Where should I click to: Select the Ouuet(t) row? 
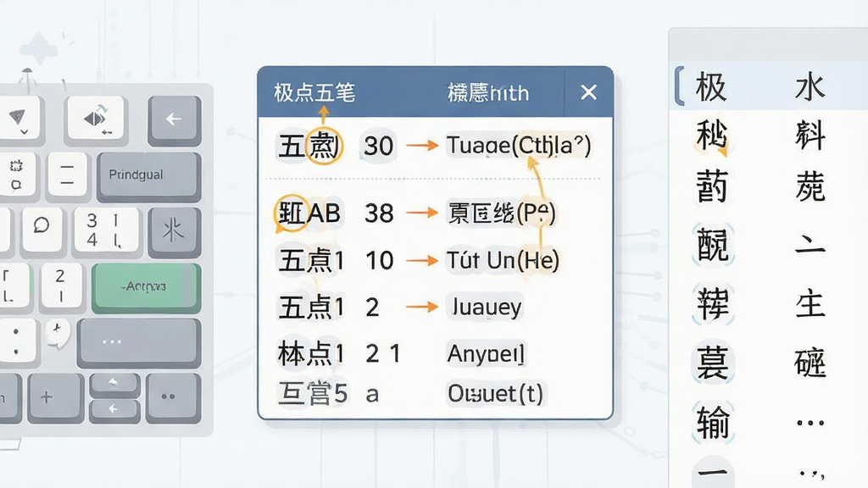(435, 393)
